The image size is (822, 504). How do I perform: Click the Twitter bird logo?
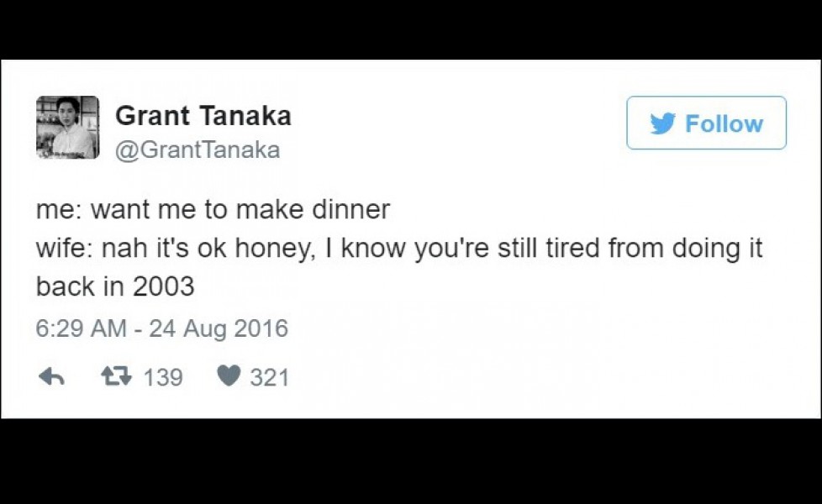point(664,123)
